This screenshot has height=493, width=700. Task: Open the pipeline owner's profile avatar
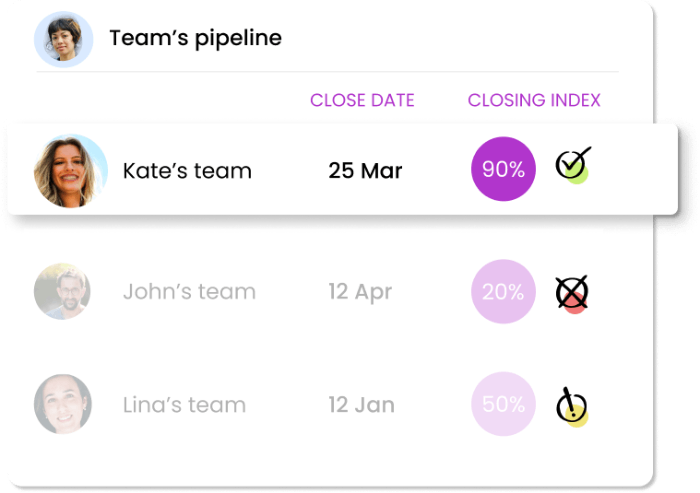pos(64,39)
